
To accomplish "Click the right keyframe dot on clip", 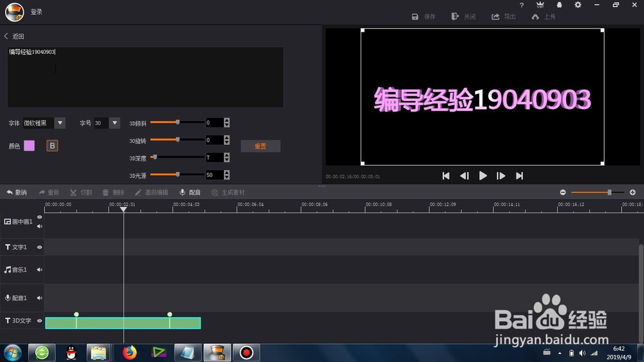I will (x=169, y=314).
